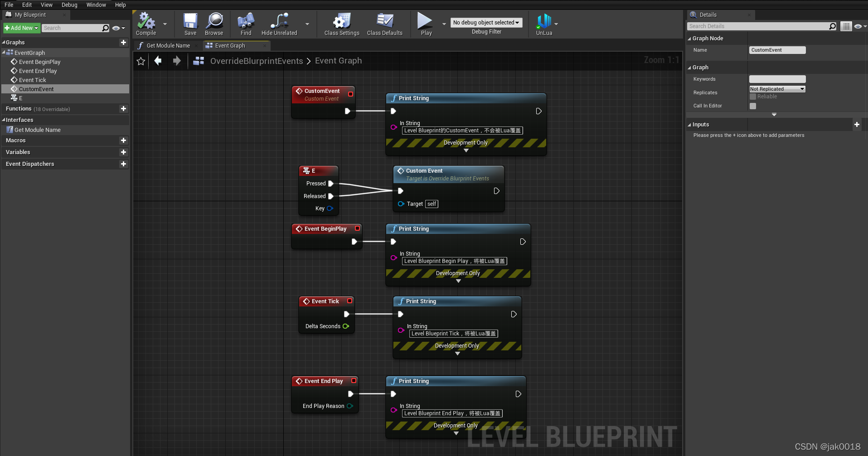
Task: Click the My Blueprint Search field
Action: click(x=72, y=28)
